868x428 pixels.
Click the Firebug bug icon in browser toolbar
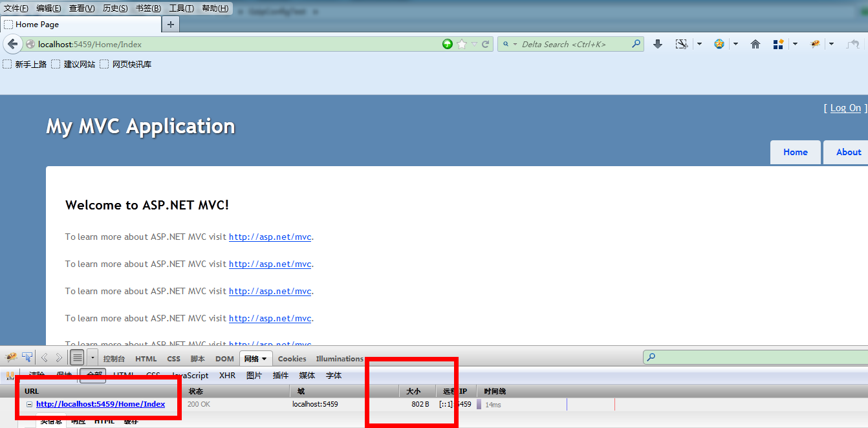click(x=815, y=44)
